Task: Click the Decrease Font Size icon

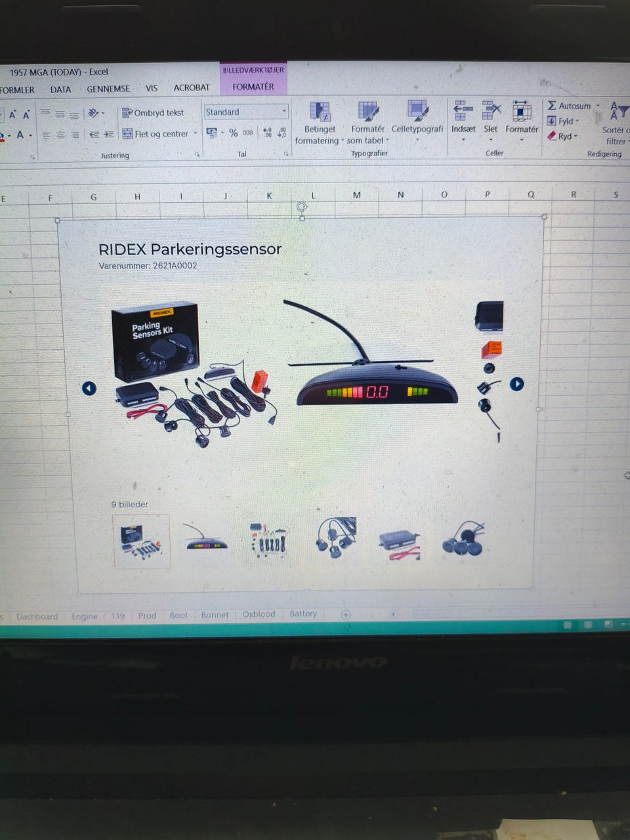Action: click(26, 115)
